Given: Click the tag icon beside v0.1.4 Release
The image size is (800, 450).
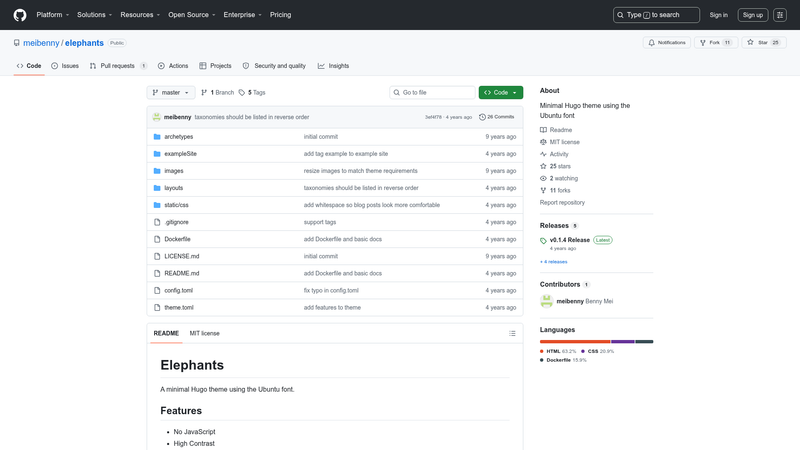Looking at the screenshot, I should 543,240.
